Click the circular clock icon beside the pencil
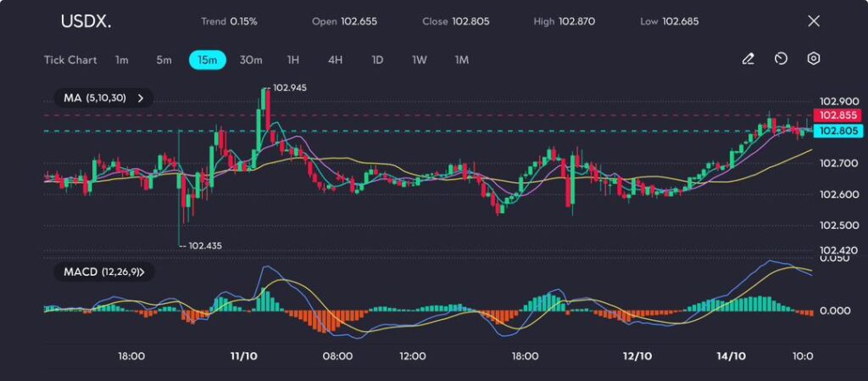 pos(781,59)
